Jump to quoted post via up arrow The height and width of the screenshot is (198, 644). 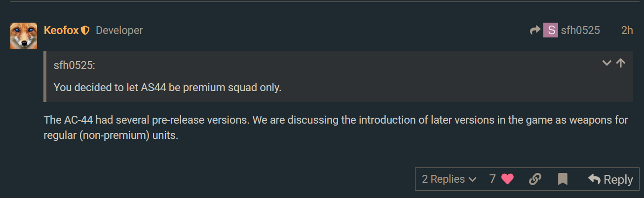[621, 63]
